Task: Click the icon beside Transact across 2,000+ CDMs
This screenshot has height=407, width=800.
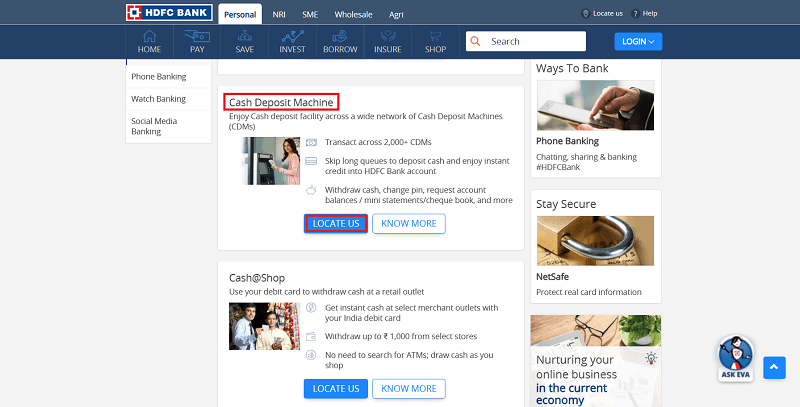Action: (311, 142)
